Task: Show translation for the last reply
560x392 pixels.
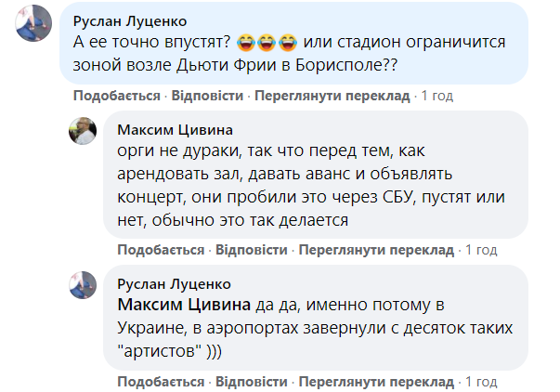Action: [x=376, y=381]
